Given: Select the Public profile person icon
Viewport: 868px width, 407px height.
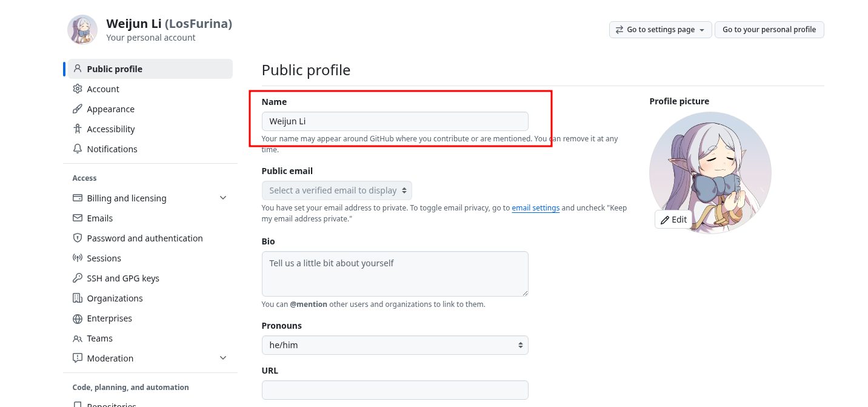Looking at the screenshot, I should click(x=77, y=68).
